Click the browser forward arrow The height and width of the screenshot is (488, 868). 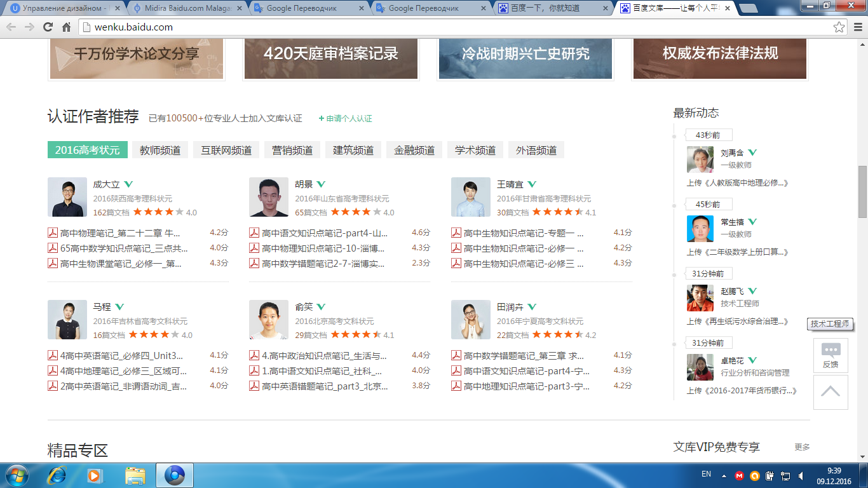pyautogui.click(x=30, y=27)
